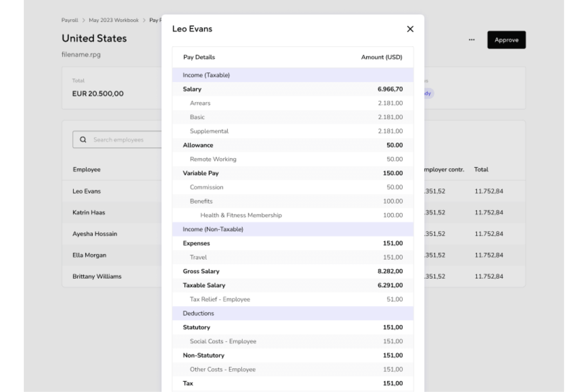588x392 pixels.
Task: Open the more options ellipsis menu
Action: click(472, 39)
